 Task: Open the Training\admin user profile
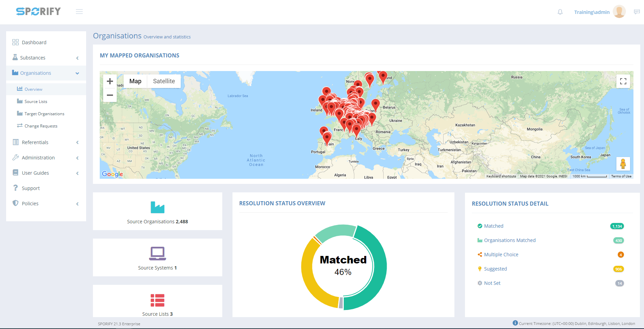[x=592, y=12]
